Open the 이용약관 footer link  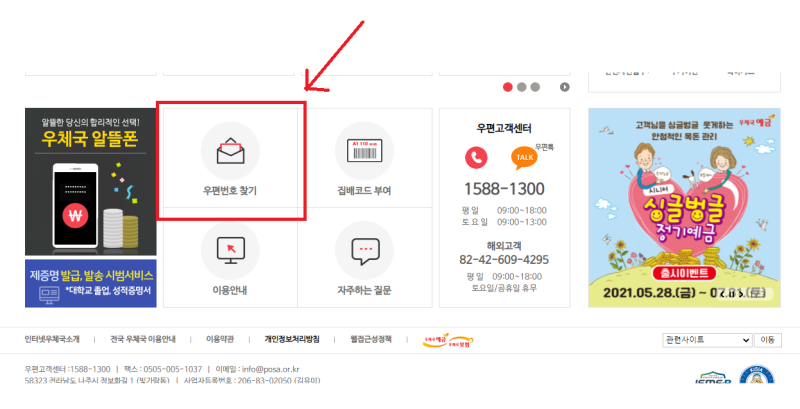[220, 339]
